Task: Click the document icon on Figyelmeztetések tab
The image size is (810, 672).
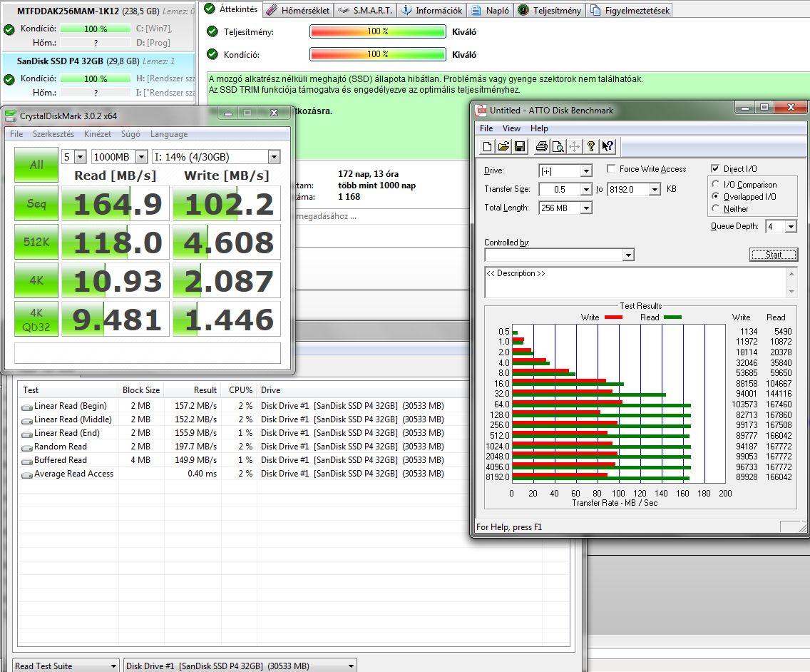Action: coord(595,10)
